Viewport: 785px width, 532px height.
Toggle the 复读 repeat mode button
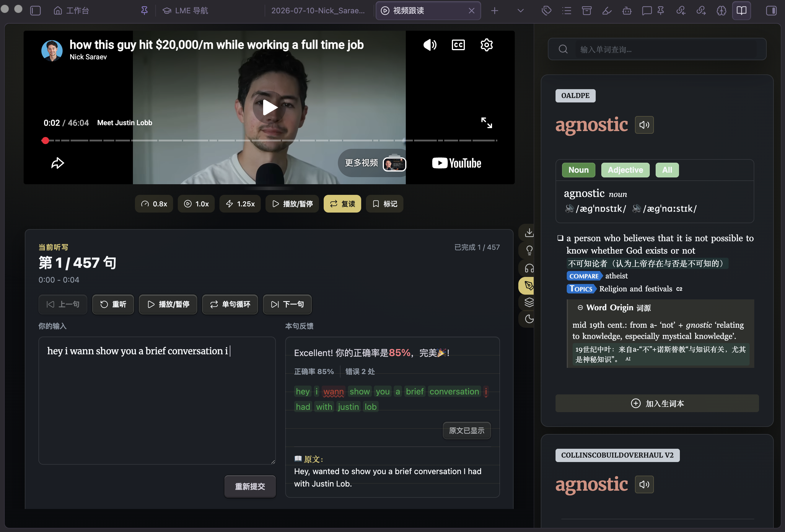(342, 203)
